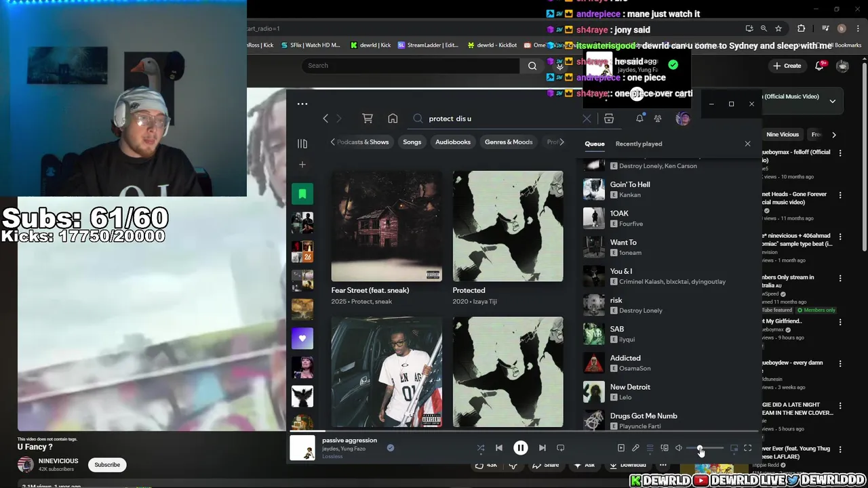Screen dimensions: 868x488
Task: Open options menu for Gone Forever video
Action: (840, 195)
